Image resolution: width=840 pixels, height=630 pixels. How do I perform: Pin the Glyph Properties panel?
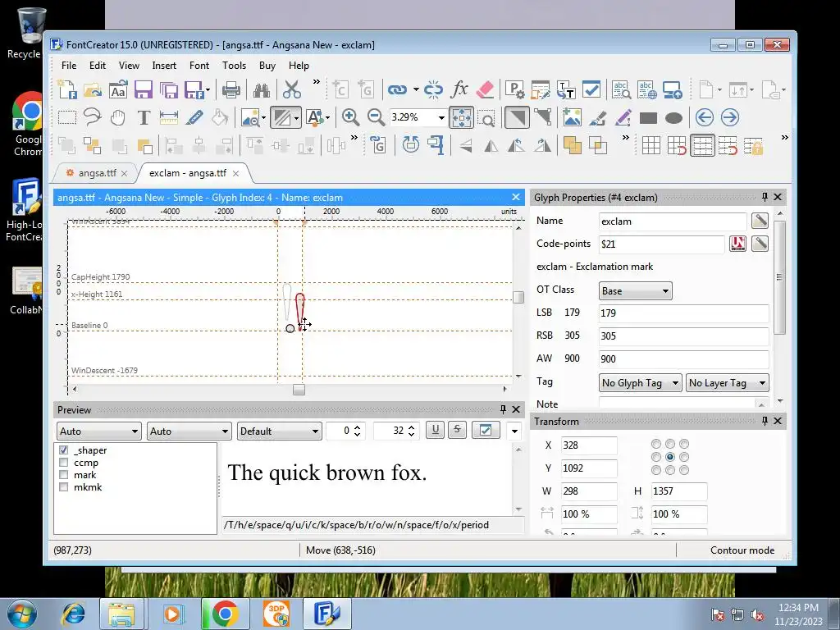coord(765,197)
